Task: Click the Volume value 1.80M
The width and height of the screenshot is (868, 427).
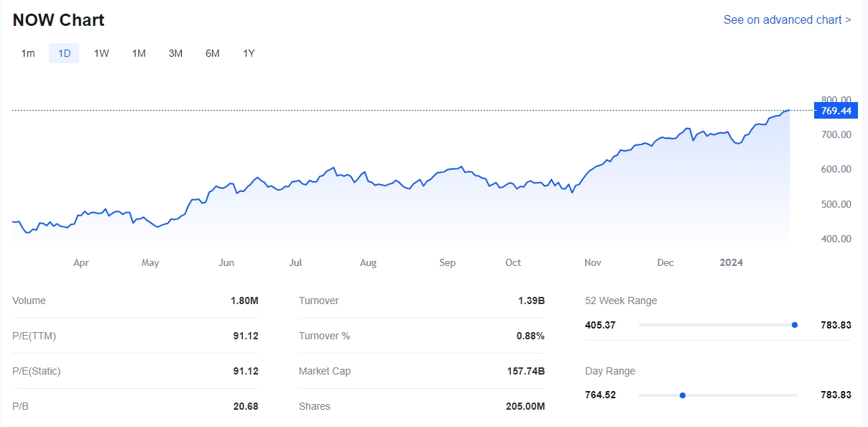Action: pos(244,300)
